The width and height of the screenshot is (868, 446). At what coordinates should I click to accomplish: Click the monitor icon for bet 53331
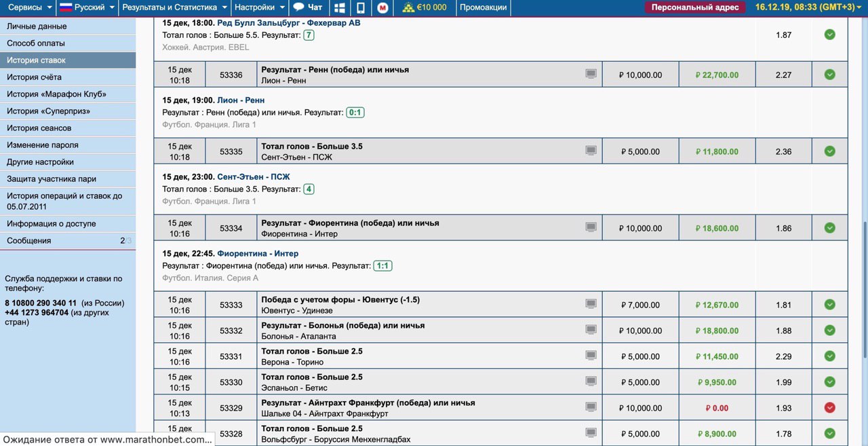pos(591,356)
